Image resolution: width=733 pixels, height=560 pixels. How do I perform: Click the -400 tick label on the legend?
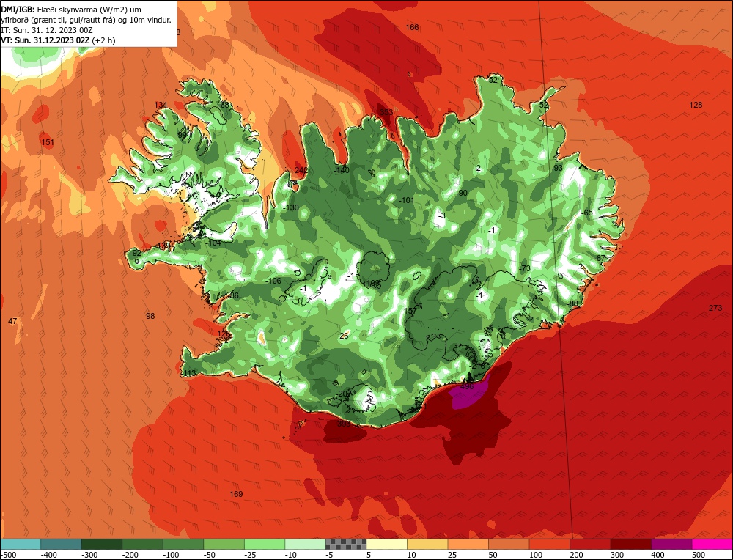pyautogui.click(x=49, y=555)
